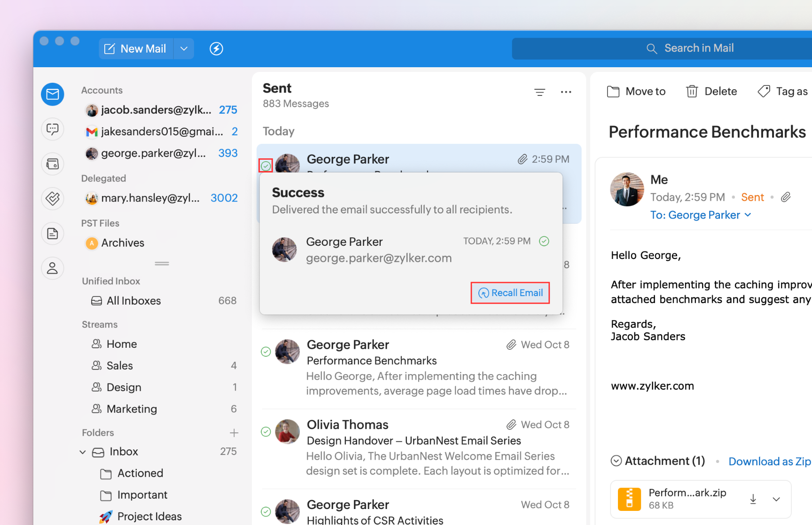Viewport: 812px width, 525px height.
Task: Open the notes icon in sidebar
Action: [53, 234]
